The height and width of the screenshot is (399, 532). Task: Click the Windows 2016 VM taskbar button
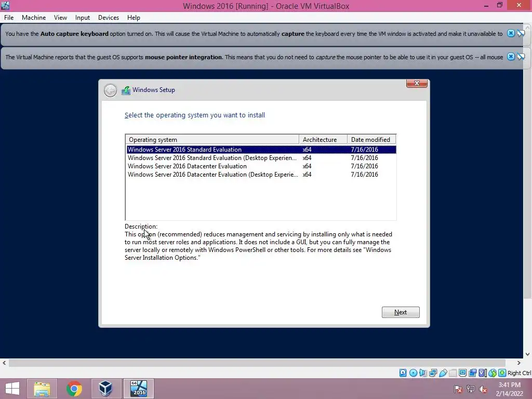pyautogui.click(x=138, y=389)
